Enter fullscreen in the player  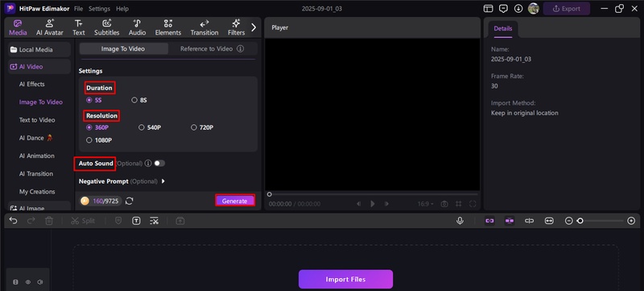point(473,204)
